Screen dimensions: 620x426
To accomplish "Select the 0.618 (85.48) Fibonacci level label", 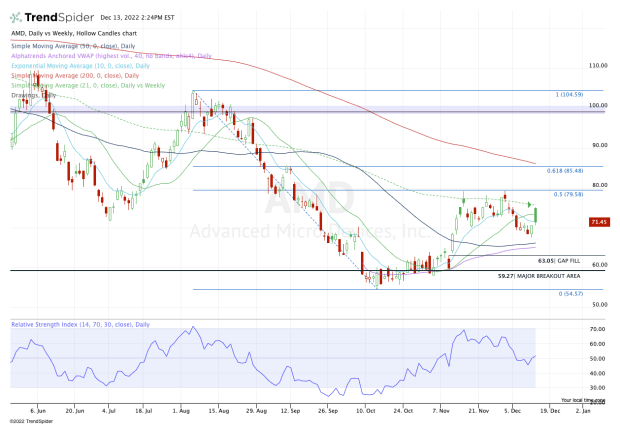I will [x=565, y=171].
